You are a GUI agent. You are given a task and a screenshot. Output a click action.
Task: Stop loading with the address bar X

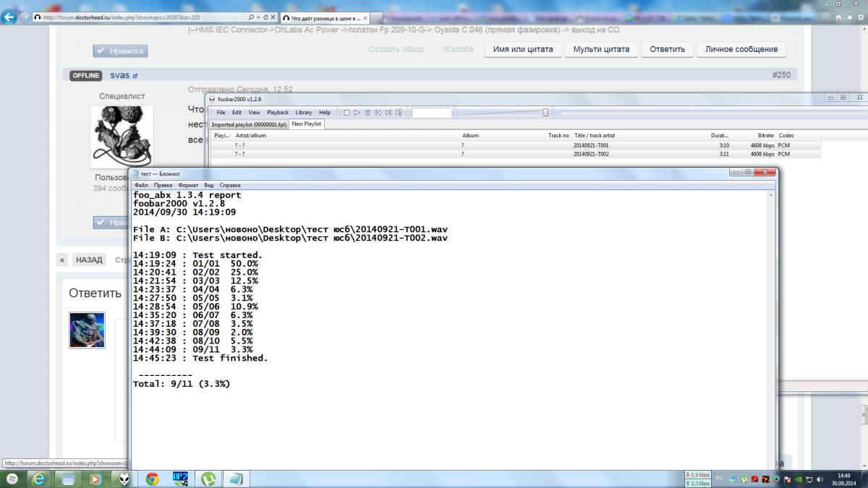273,17
